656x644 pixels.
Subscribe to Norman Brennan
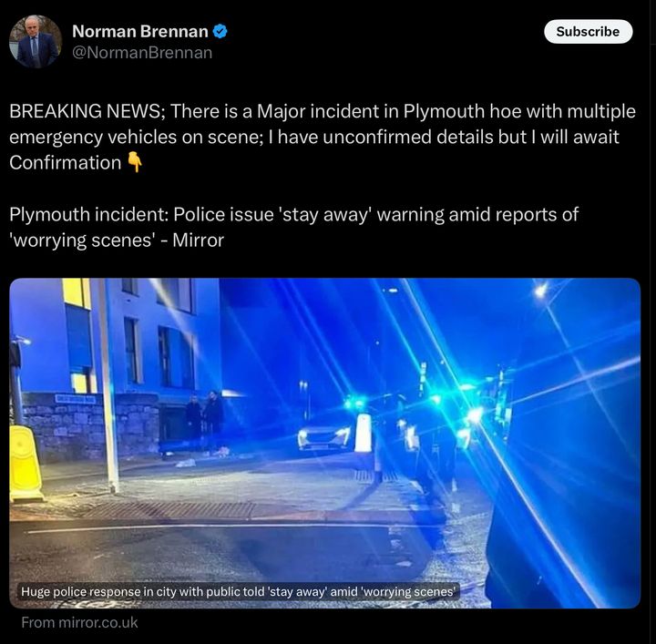588,31
